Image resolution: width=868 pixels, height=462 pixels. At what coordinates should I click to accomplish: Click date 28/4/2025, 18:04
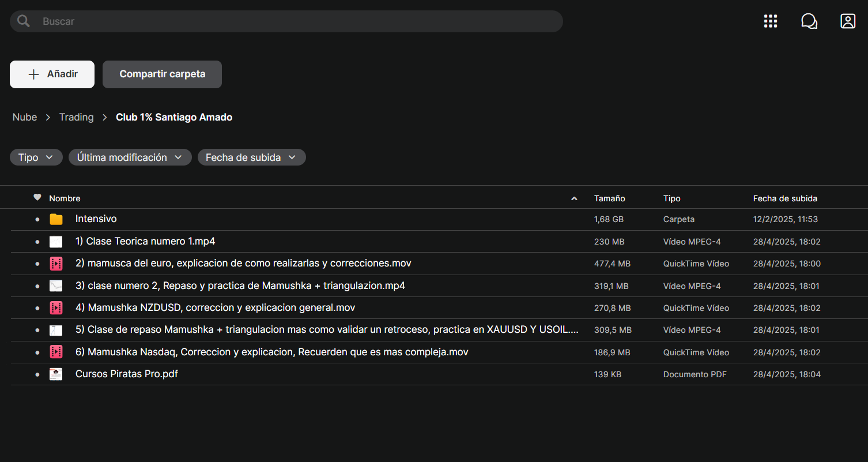coord(787,374)
